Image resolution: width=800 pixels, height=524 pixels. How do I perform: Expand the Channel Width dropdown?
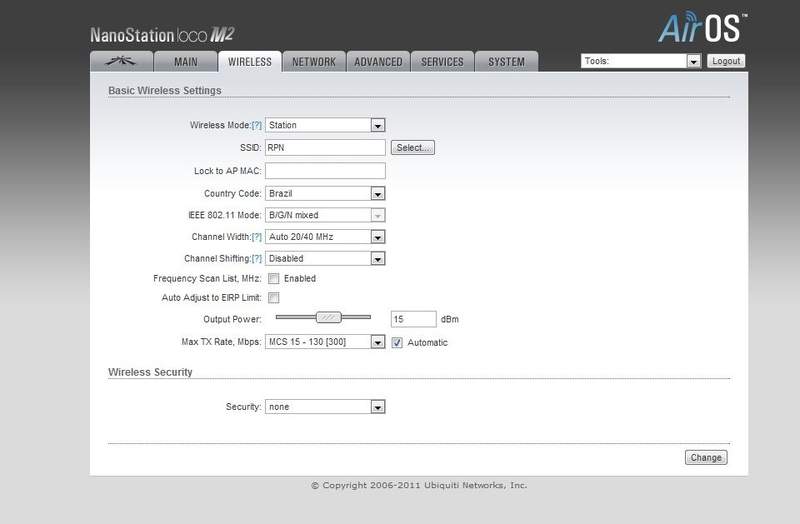[x=325, y=237]
